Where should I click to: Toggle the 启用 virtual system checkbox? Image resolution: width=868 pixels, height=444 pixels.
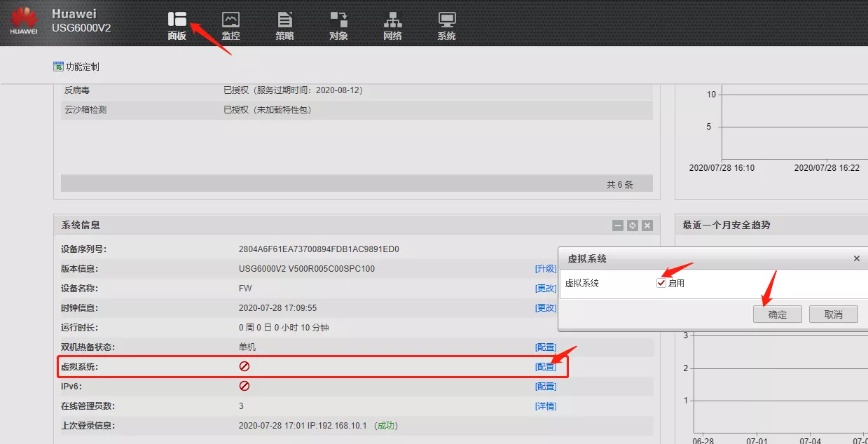click(661, 283)
